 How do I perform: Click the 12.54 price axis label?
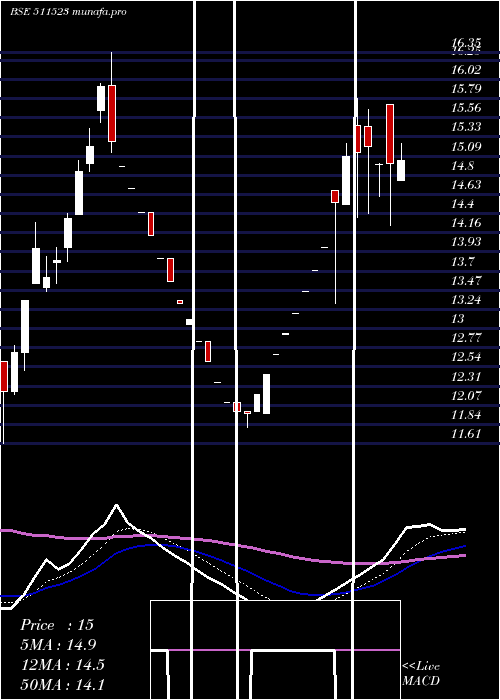click(466, 357)
